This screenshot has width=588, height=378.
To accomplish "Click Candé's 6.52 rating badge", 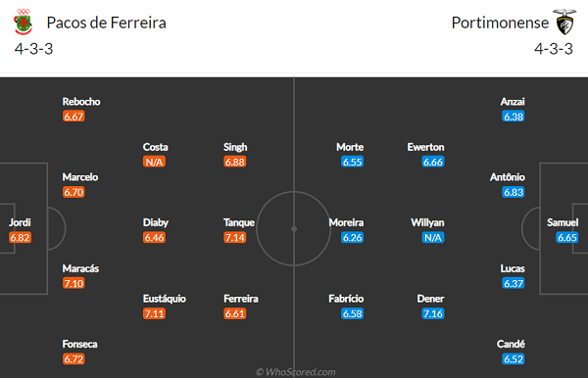I will click(x=514, y=358).
